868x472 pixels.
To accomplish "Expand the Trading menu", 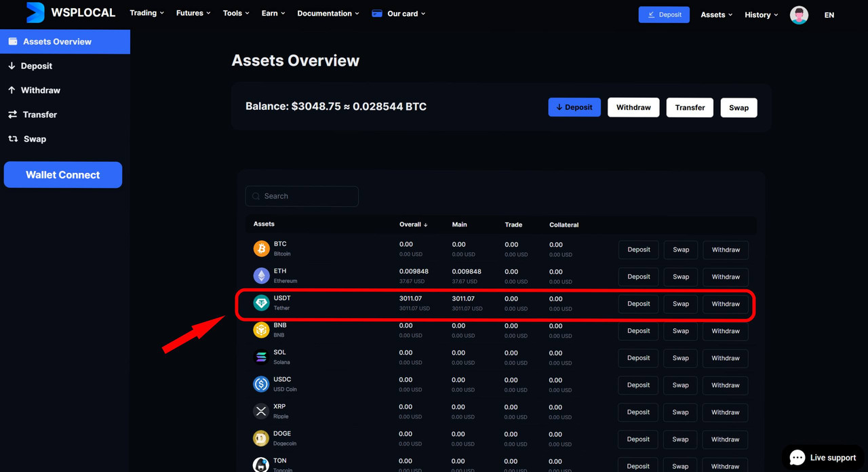I will 147,13.
